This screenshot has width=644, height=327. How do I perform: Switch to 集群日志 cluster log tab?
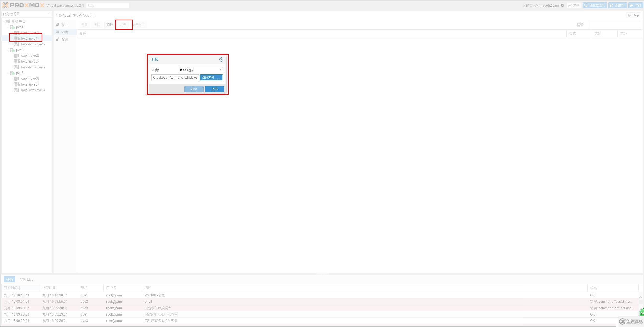(x=27, y=279)
